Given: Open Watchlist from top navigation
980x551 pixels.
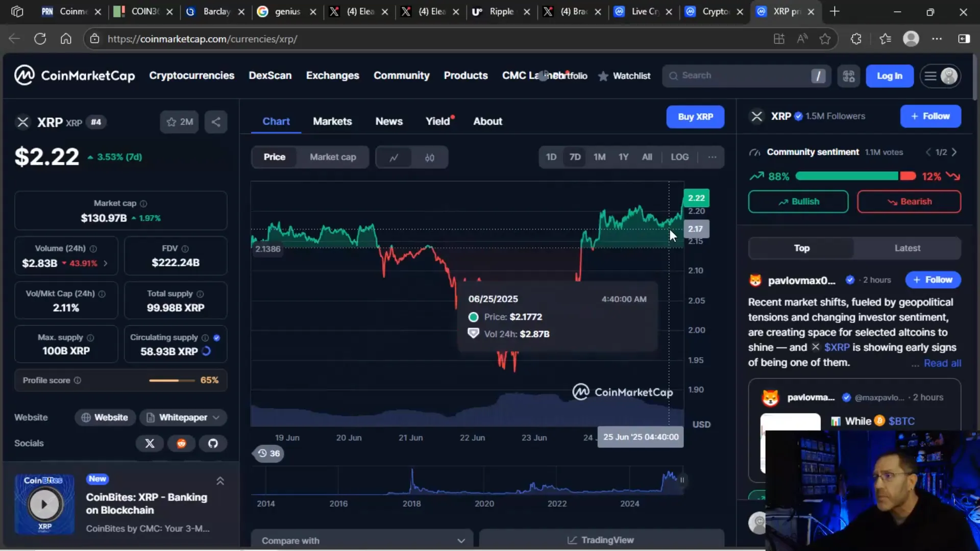Looking at the screenshot, I should [624, 76].
